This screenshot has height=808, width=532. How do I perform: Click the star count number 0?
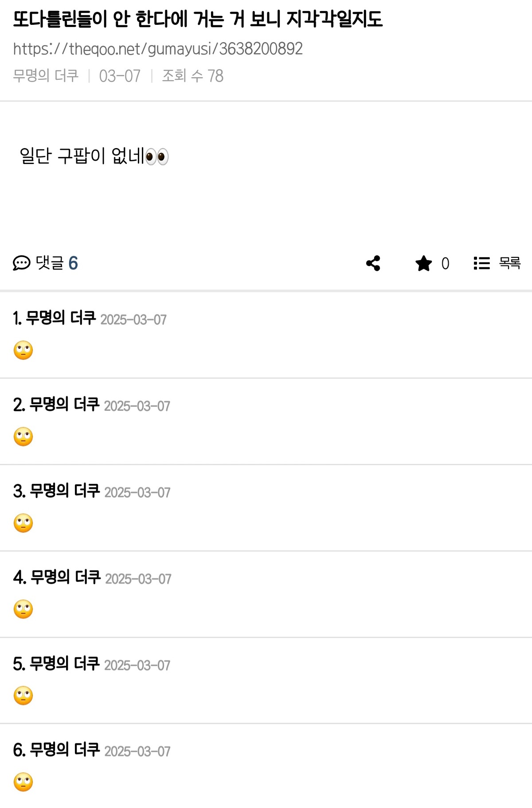coord(445,264)
